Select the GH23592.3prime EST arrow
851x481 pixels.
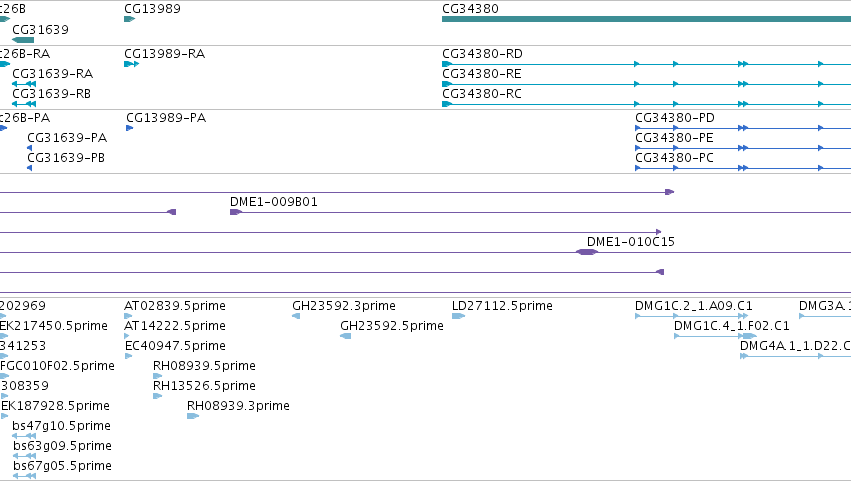point(296,316)
